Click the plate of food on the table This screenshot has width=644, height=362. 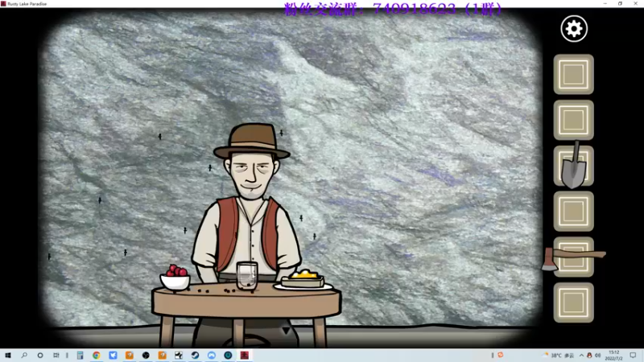point(303,281)
